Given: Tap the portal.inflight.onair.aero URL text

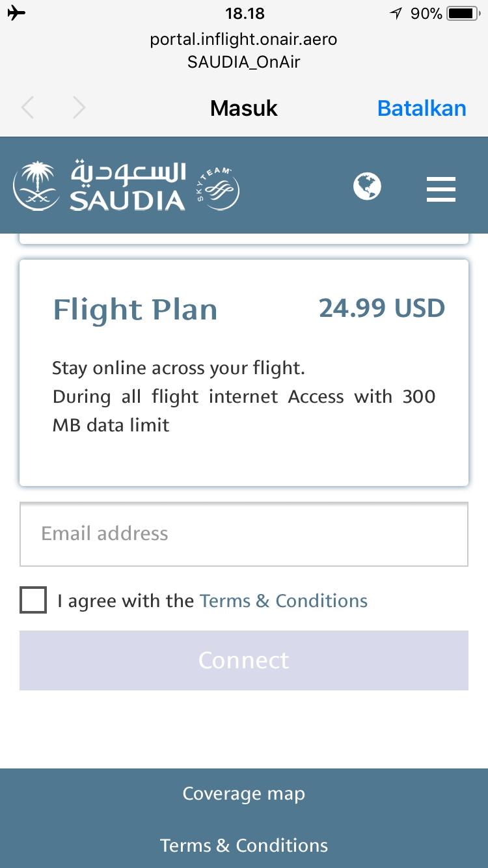Looking at the screenshot, I should [x=244, y=40].
